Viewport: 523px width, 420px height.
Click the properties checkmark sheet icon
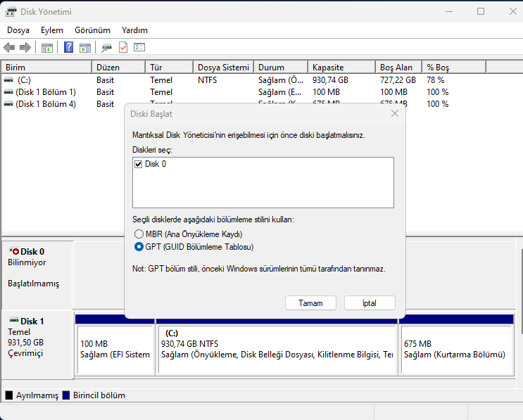coord(123,47)
